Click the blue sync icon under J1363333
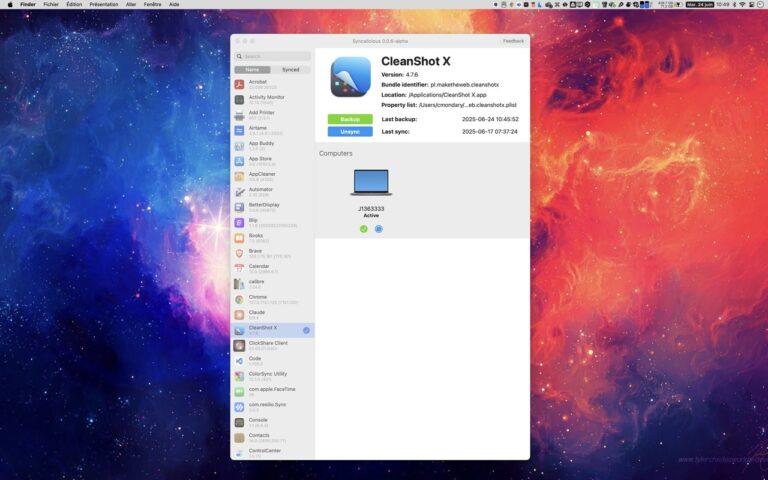Screen dimensions: 768x480 (379, 229)
